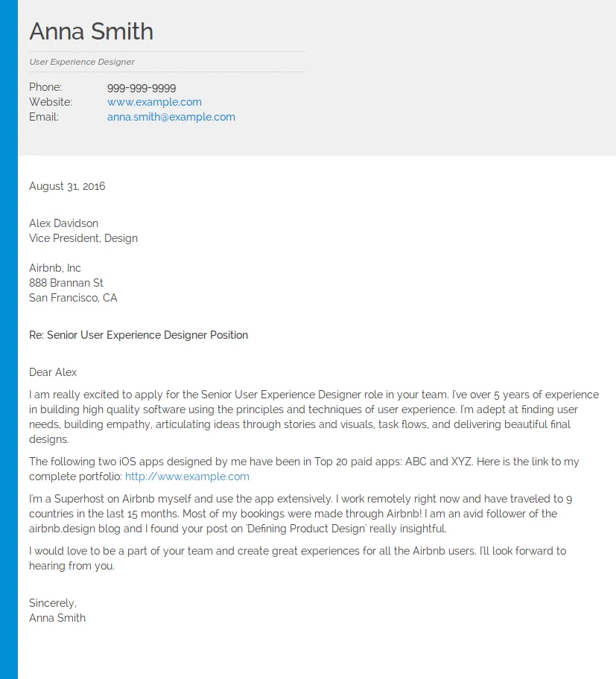This screenshot has width=616, height=679.
Task: Click the Airbnb, Inc company name
Action: tap(55, 268)
